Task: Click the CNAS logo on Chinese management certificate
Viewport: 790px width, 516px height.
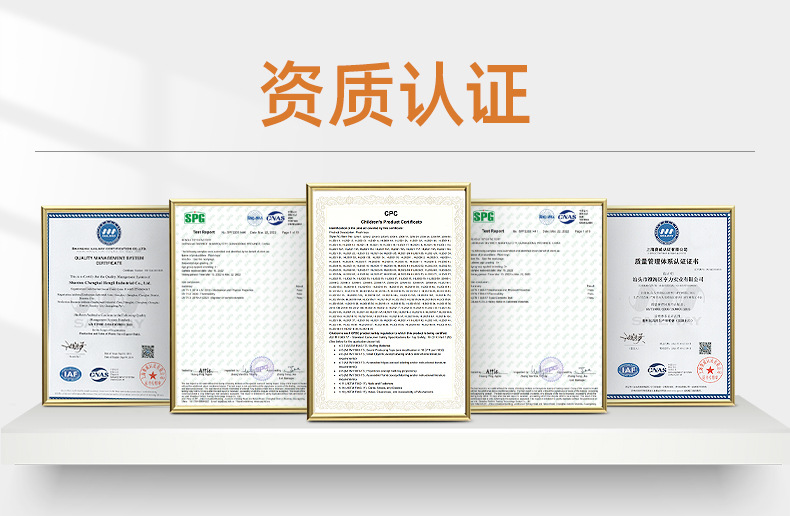Action: [657, 370]
